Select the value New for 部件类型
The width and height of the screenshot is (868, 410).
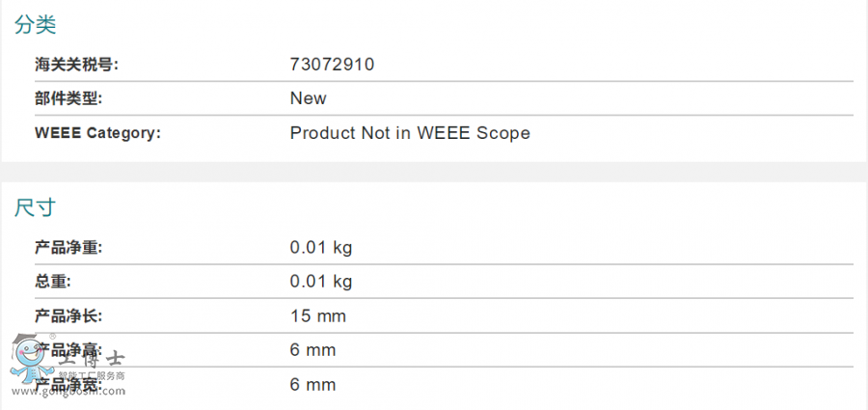click(x=309, y=98)
